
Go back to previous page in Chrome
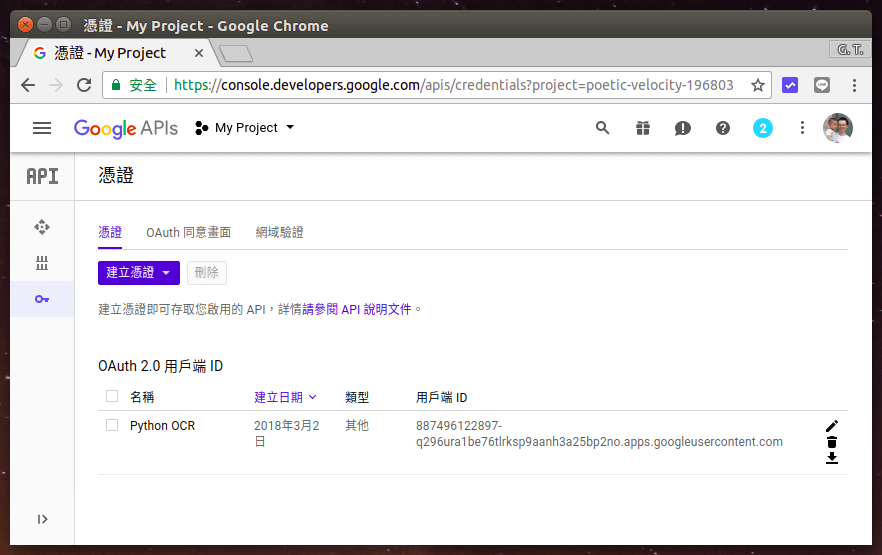(28, 85)
